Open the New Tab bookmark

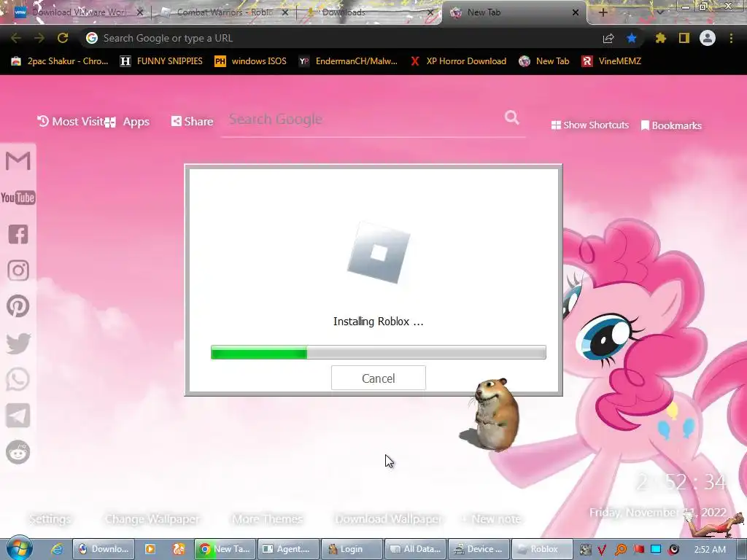(544, 61)
